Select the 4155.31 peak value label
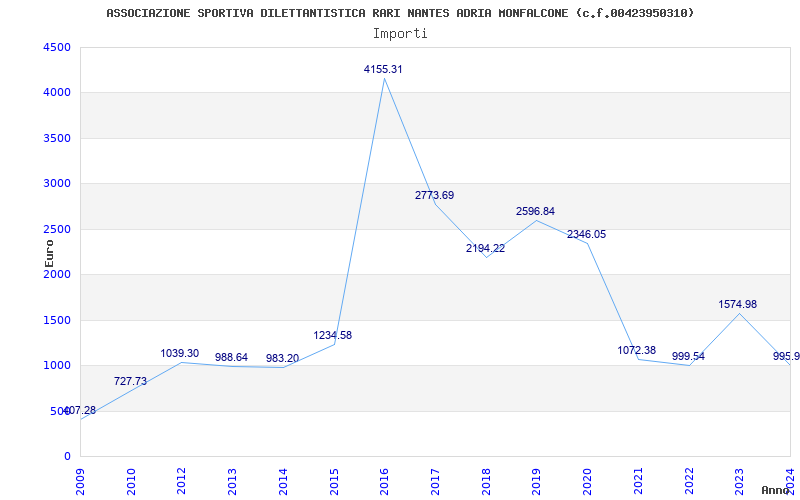The height and width of the screenshot is (500, 800). tap(383, 69)
